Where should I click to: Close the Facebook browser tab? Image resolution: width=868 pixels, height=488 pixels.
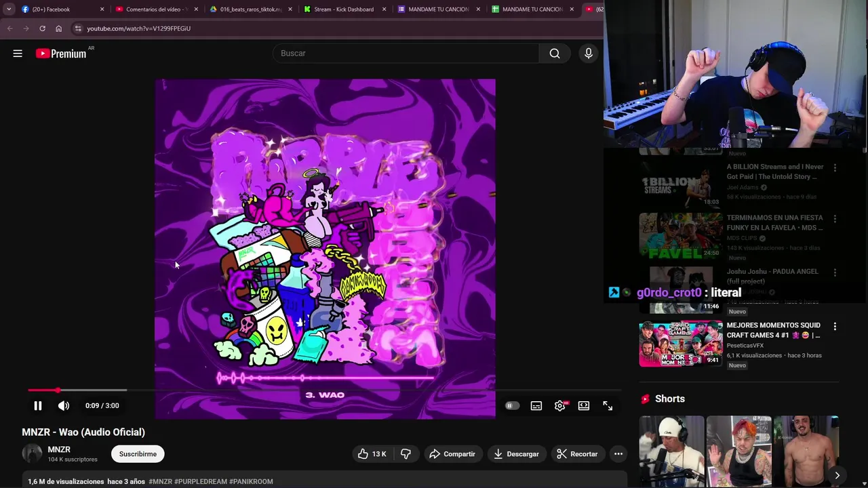(102, 9)
